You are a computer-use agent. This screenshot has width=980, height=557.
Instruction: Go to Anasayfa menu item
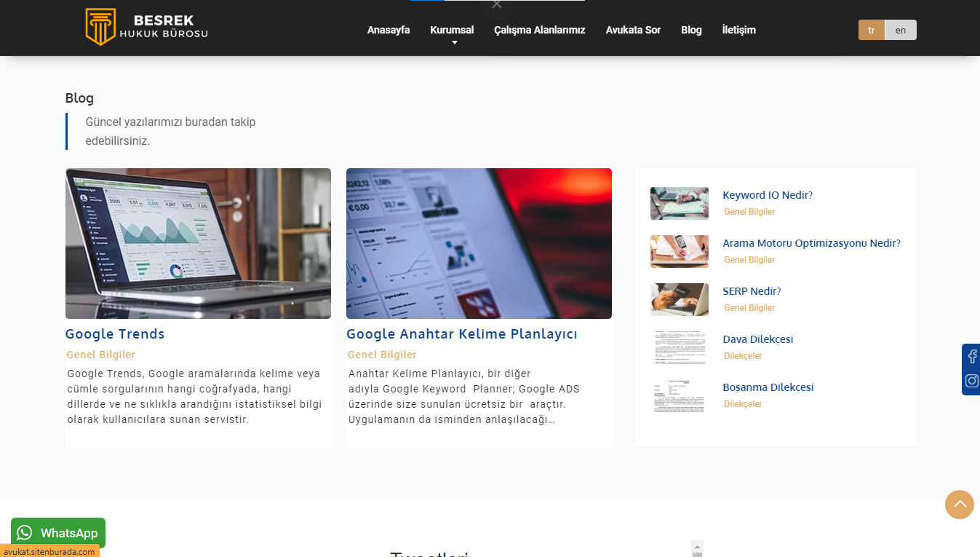click(389, 30)
